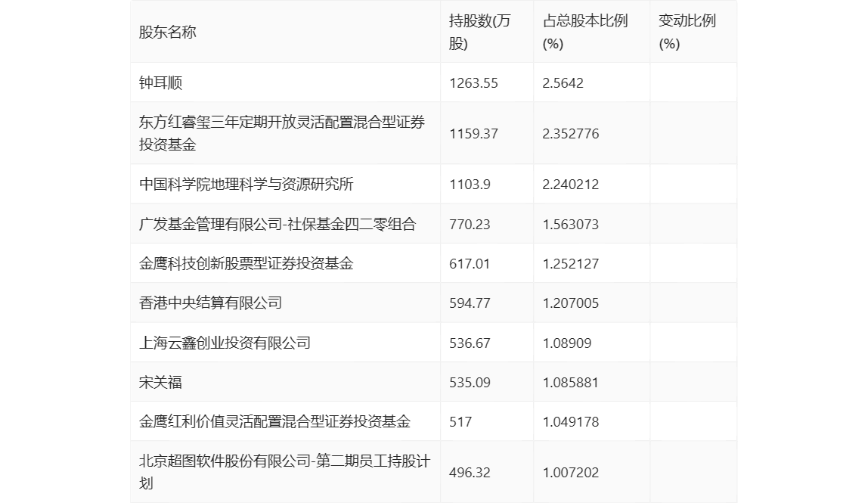Select share count 535.09
The height and width of the screenshot is (503, 868).
coord(470,382)
